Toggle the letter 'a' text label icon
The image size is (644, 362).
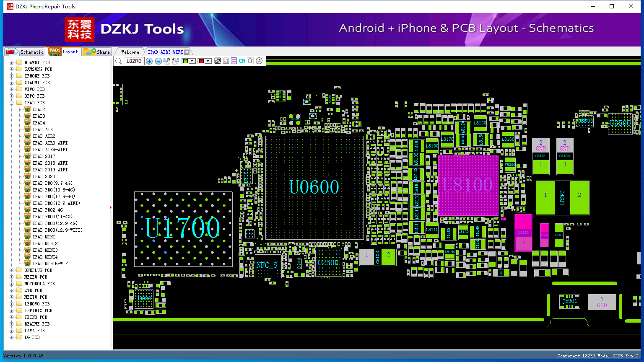tap(226, 61)
